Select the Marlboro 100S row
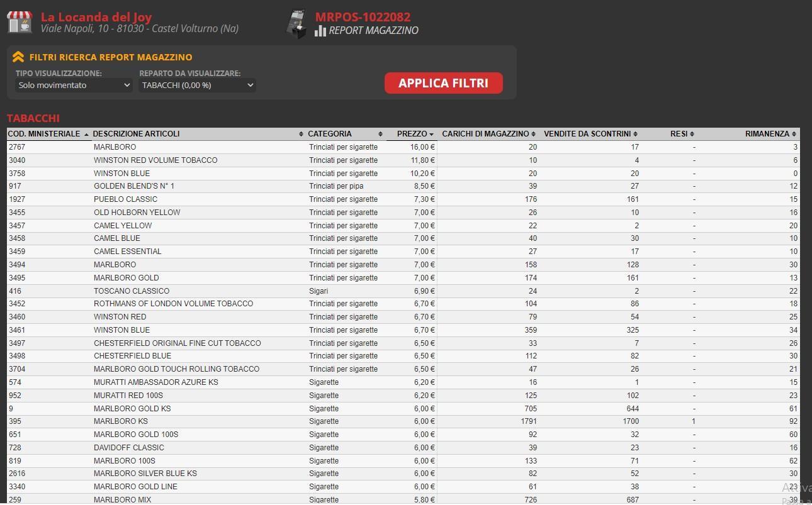Image resolution: width=812 pixels, height=505 pixels. pos(403,461)
